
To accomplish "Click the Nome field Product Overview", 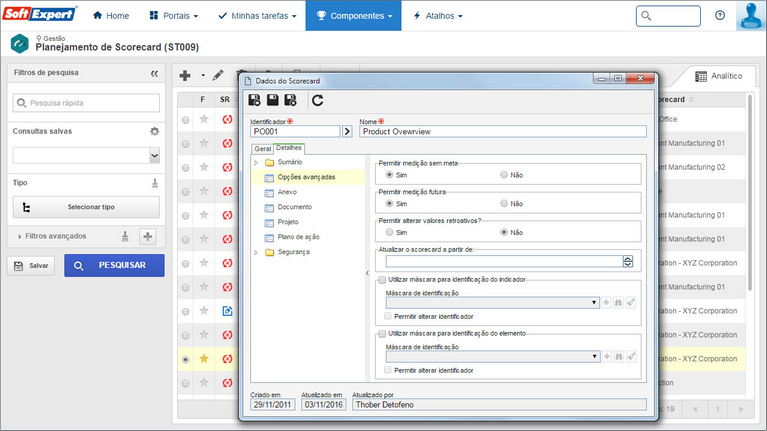I will point(503,131).
